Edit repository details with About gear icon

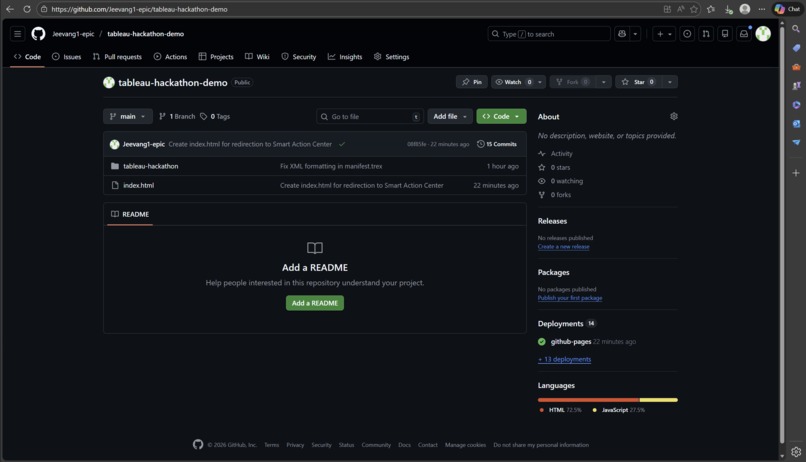pos(673,116)
